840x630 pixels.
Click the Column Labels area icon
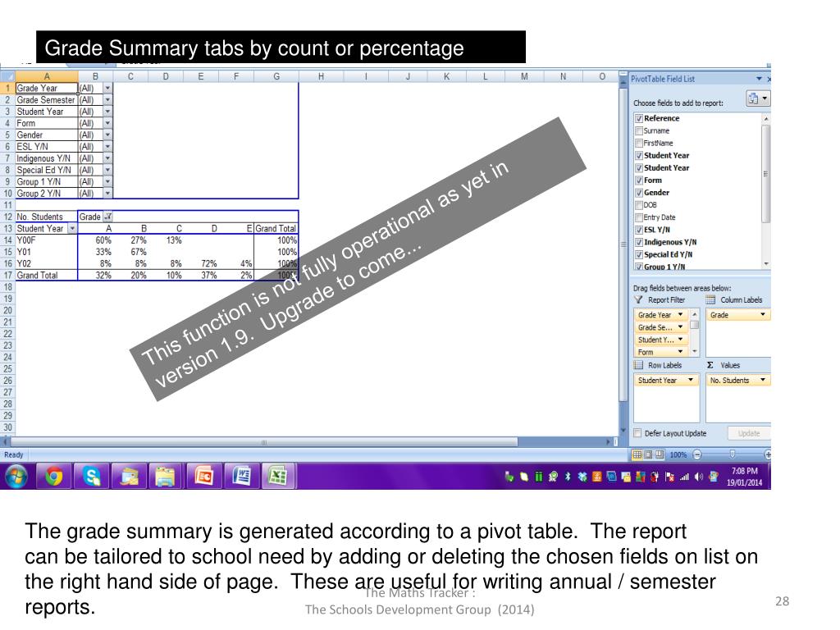click(x=710, y=300)
